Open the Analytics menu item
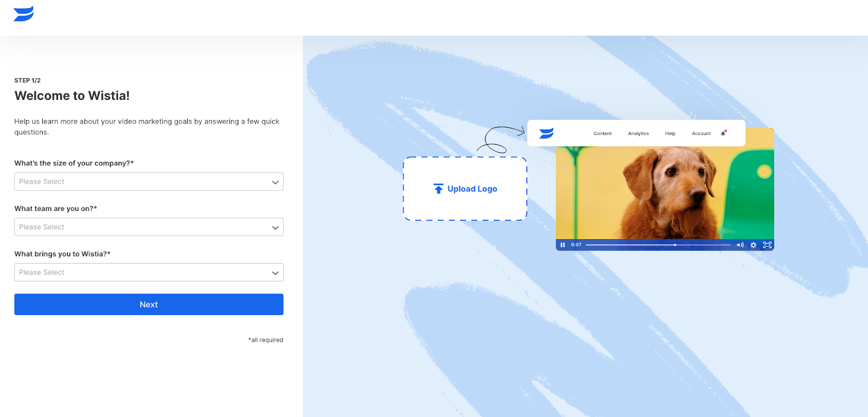Viewport: 868px width, 417px height. pyautogui.click(x=638, y=133)
